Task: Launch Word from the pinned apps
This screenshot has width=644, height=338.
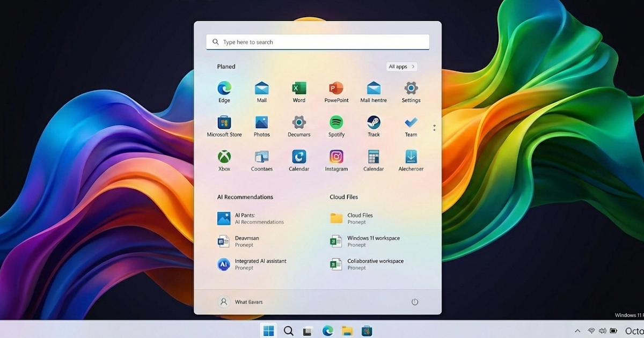Action: [299, 92]
